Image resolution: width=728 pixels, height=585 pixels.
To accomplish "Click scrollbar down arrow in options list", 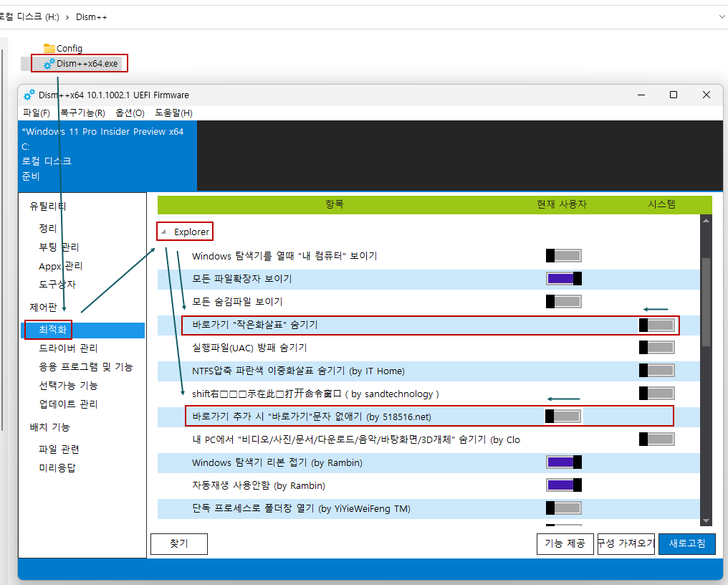I will pos(706,521).
